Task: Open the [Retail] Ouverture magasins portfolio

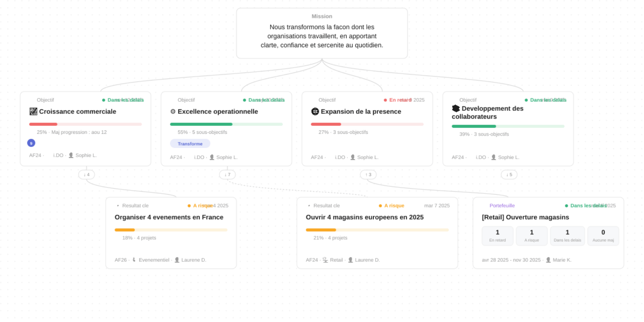Action: pyautogui.click(x=548, y=233)
